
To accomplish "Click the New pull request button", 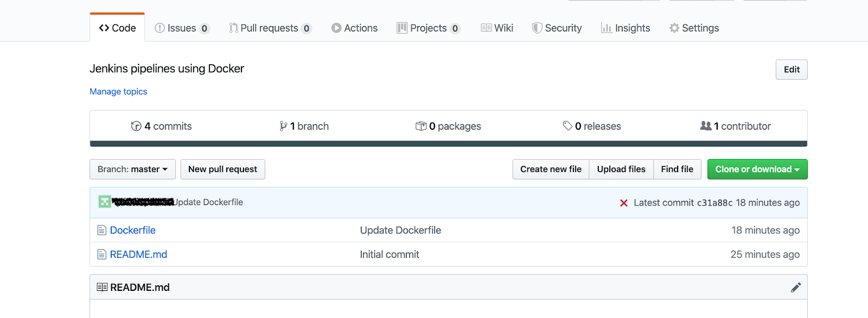I will (x=222, y=169).
